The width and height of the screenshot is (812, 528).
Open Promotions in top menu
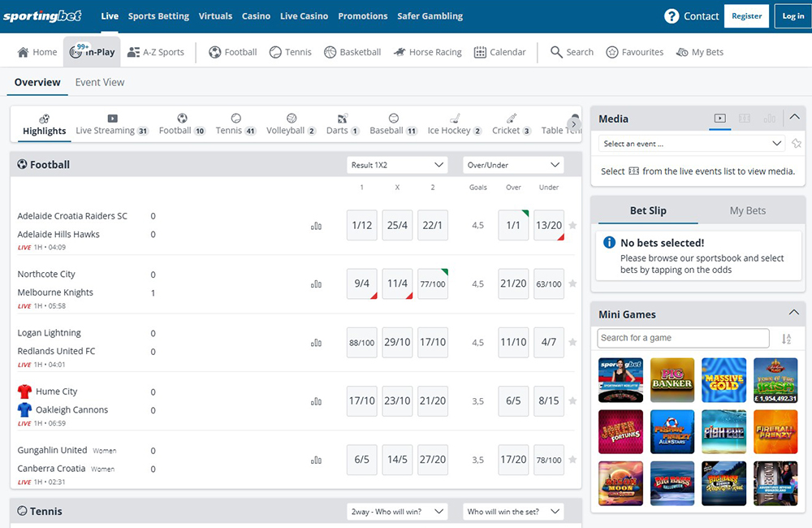point(362,16)
